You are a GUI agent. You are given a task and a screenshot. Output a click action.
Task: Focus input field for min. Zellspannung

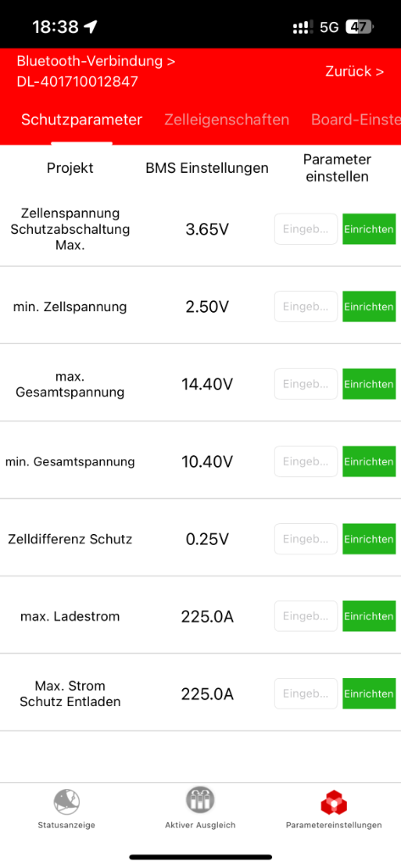pos(306,307)
